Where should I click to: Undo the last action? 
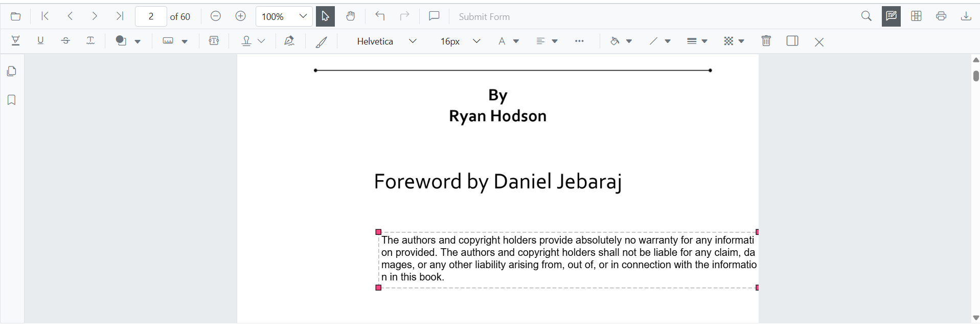(380, 16)
